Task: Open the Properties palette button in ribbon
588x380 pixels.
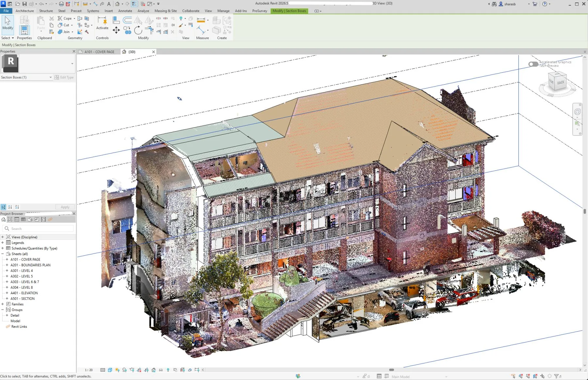Action: pyautogui.click(x=24, y=30)
